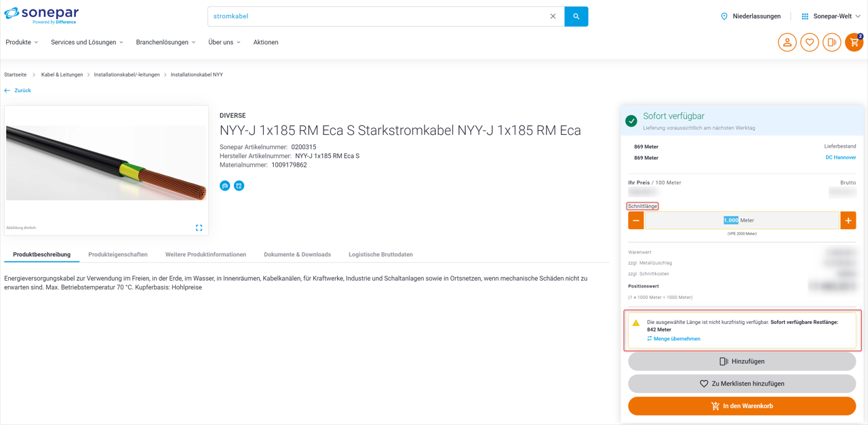Screen dimensions: 868x425
Task: Click the Schnittlänge quantity input field
Action: coord(742,220)
